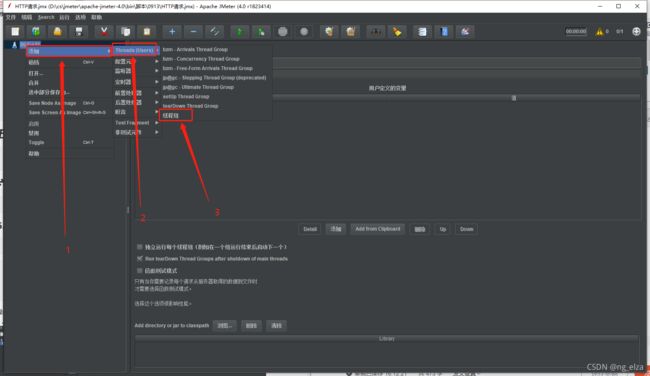
Task: Click the Library table header
Action: point(386,339)
